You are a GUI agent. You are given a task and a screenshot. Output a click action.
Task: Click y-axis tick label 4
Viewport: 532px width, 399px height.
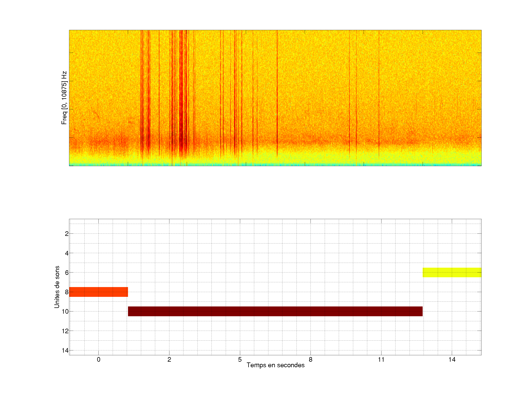tap(67, 253)
